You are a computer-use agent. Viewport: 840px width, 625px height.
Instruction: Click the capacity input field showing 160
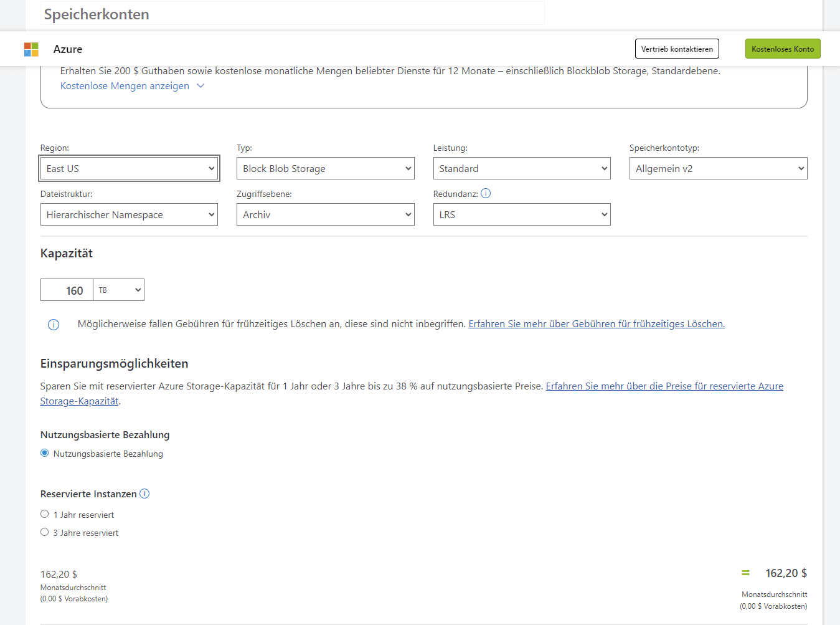[x=67, y=290]
